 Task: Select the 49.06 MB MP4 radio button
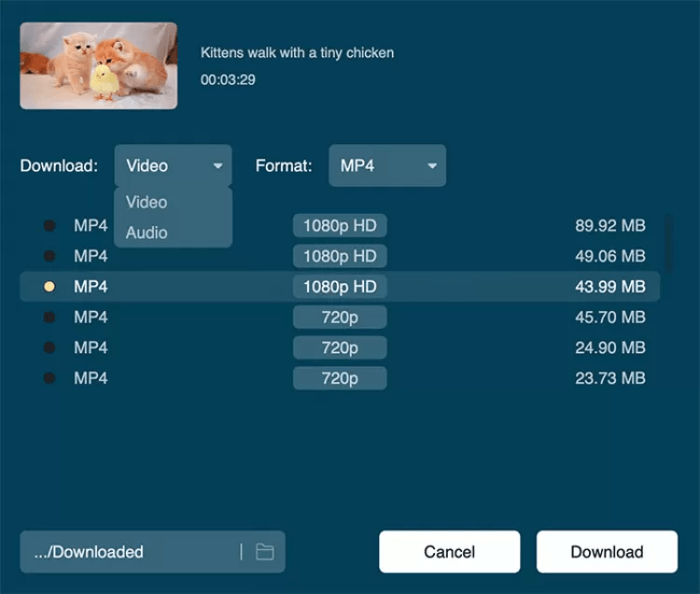[49, 256]
